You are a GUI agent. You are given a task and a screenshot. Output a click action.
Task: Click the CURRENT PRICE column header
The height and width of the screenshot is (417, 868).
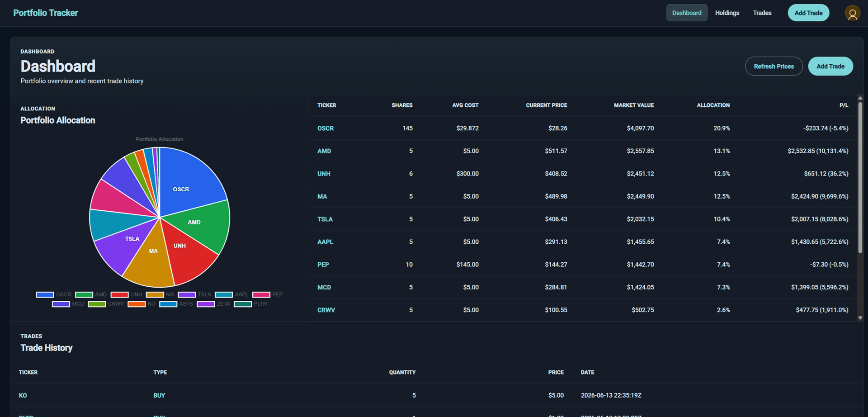[547, 105]
